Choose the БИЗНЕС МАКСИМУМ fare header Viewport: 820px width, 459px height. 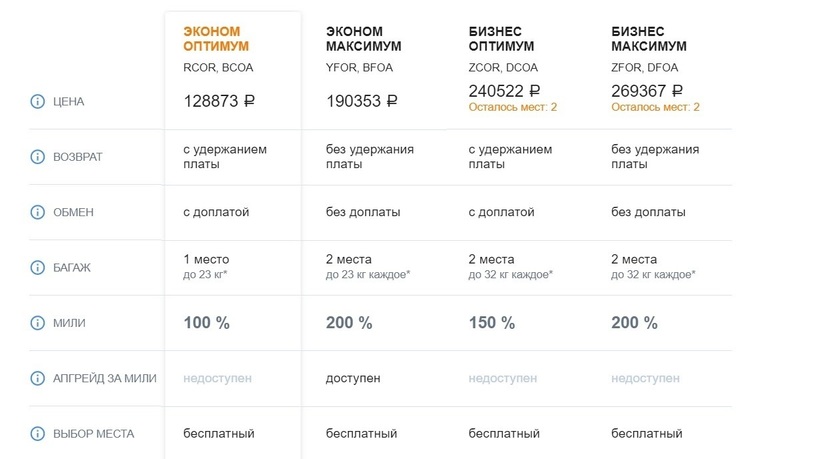[x=646, y=39]
